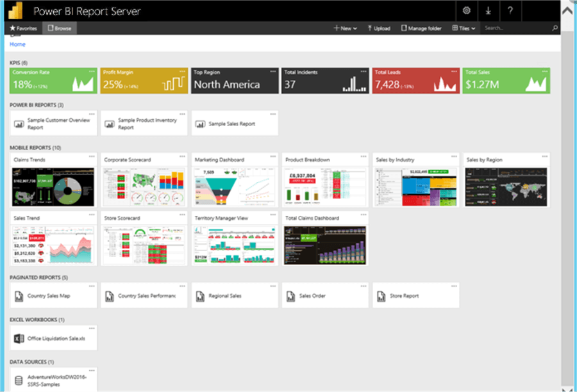The height and width of the screenshot is (392, 577).
Task: Switch to the Favorites tab
Action: tap(23, 28)
